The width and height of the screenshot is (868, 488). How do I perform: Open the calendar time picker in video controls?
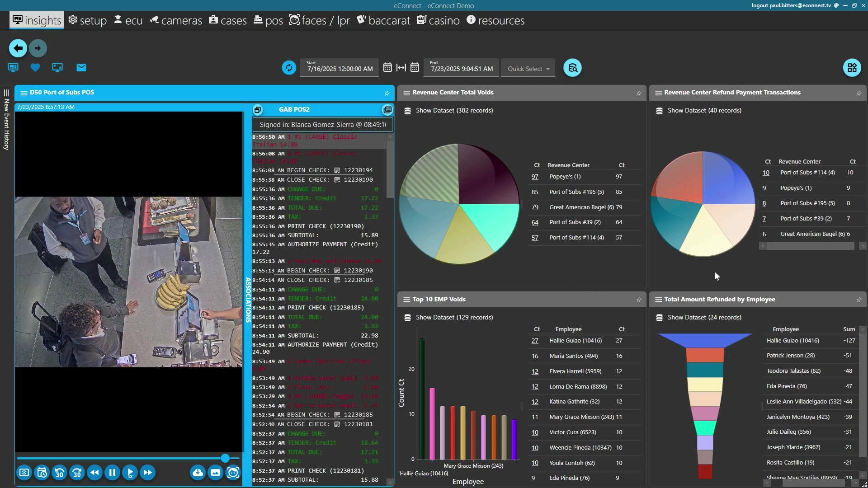[x=42, y=473]
